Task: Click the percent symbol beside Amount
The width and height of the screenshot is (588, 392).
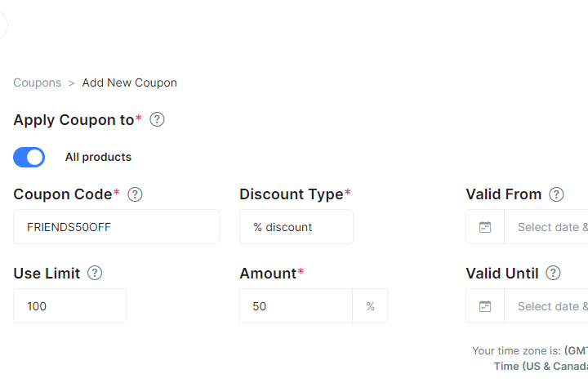Action: pos(370,306)
